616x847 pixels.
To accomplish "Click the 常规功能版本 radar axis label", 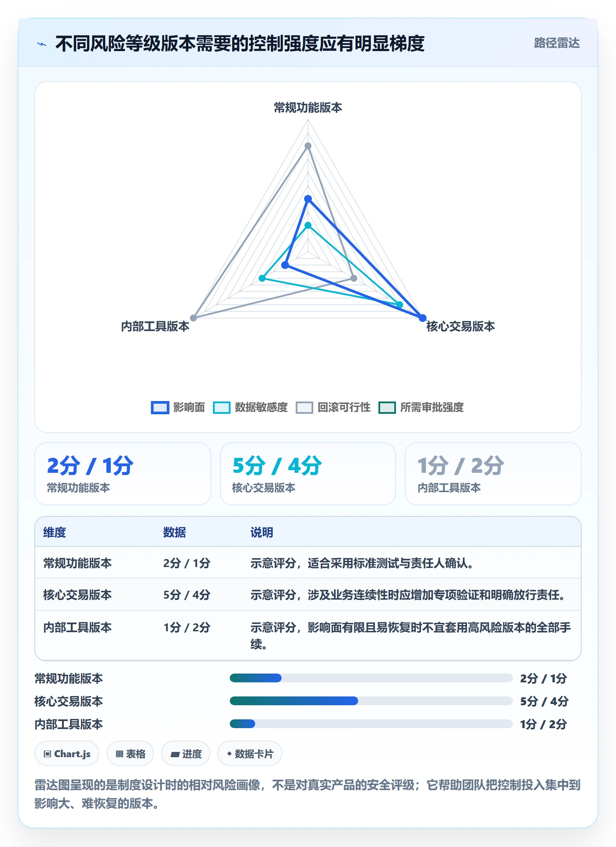I will click(x=308, y=107).
